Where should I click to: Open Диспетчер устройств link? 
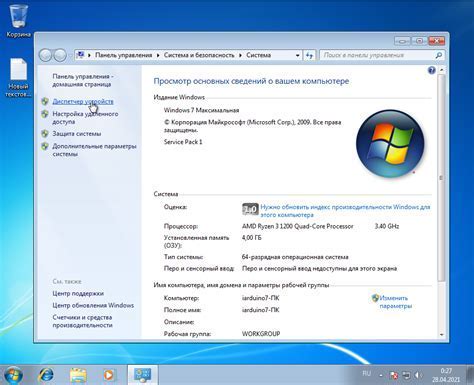pyautogui.click(x=83, y=101)
